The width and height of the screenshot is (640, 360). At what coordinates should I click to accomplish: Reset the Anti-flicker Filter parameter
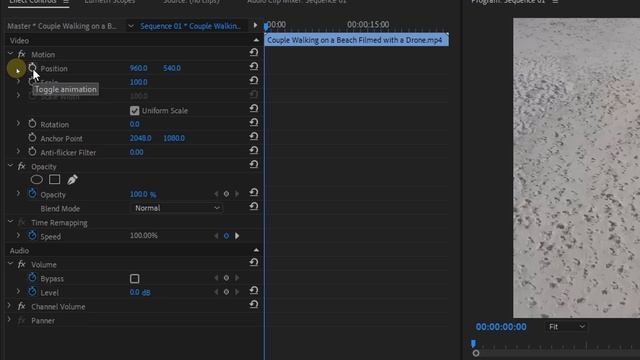(x=254, y=150)
